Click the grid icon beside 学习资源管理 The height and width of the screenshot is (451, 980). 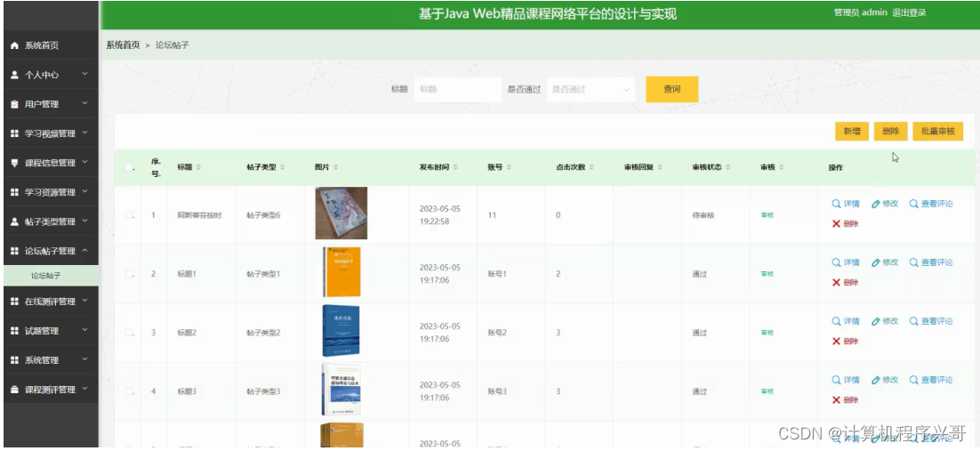pos(15,193)
